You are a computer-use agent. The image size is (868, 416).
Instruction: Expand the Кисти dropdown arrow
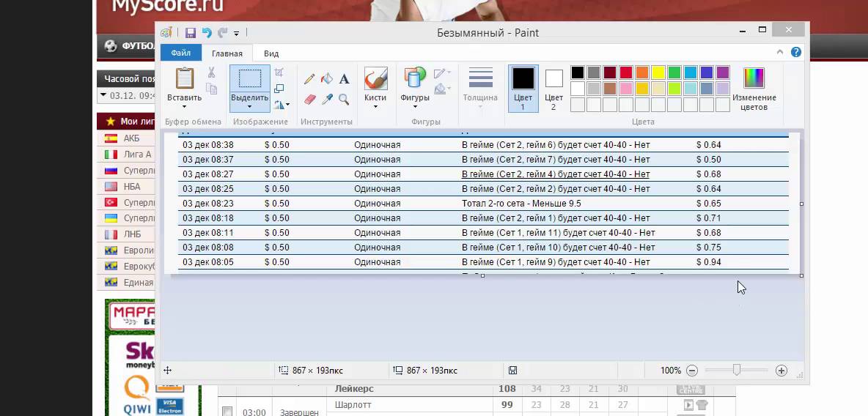[x=375, y=107]
